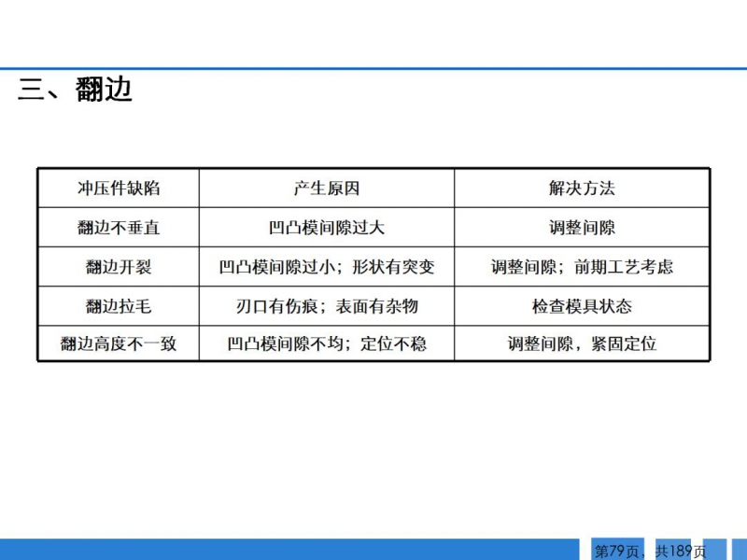Click the cell '凹凸模间隙过大'
747x560 pixels.
tap(326, 227)
